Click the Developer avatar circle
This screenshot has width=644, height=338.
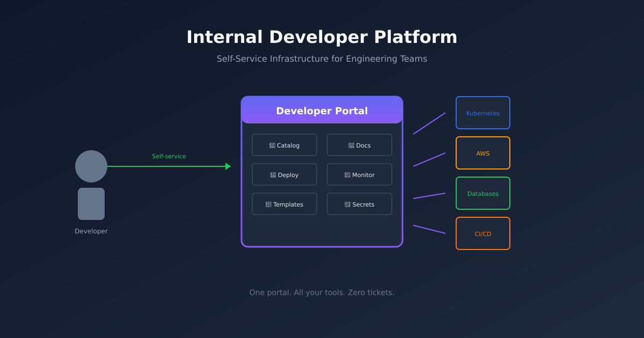click(x=91, y=166)
